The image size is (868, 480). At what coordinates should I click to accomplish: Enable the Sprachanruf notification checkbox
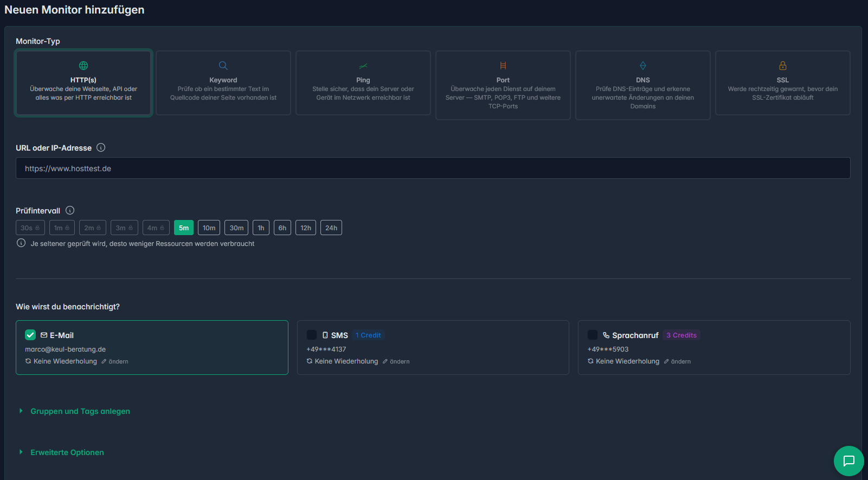pyautogui.click(x=593, y=335)
